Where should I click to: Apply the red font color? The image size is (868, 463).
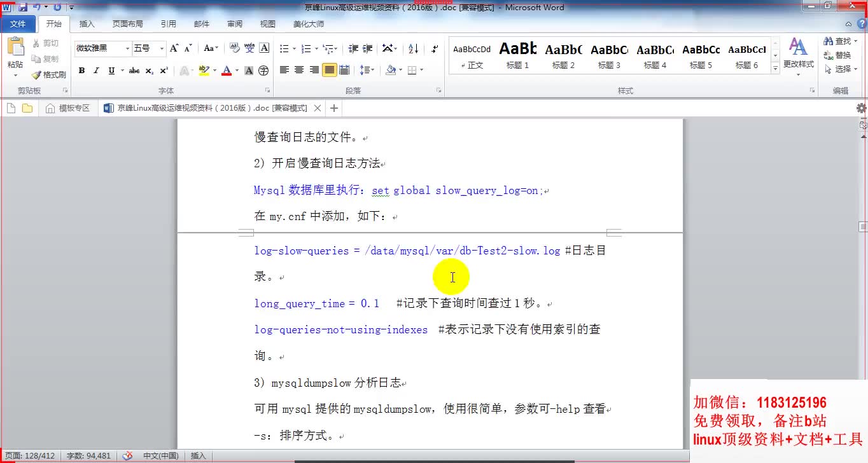226,71
